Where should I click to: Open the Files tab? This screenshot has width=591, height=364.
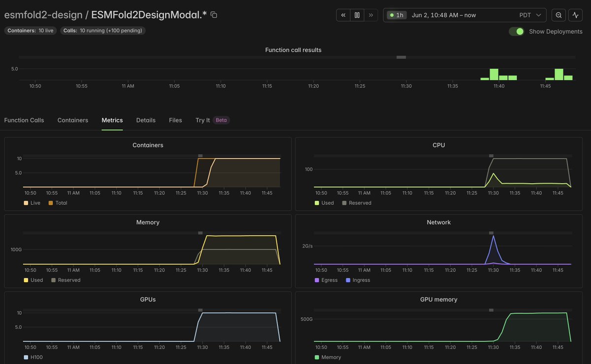[x=175, y=120]
